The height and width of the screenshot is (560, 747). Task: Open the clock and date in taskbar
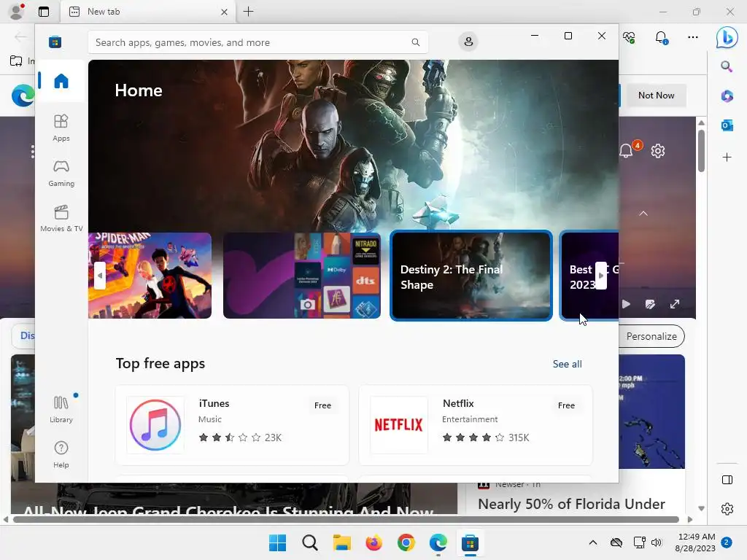(x=695, y=542)
